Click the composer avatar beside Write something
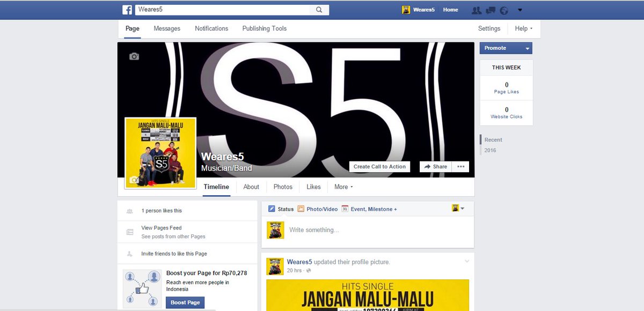This screenshot has width=644, height=311. click(275, 230)
